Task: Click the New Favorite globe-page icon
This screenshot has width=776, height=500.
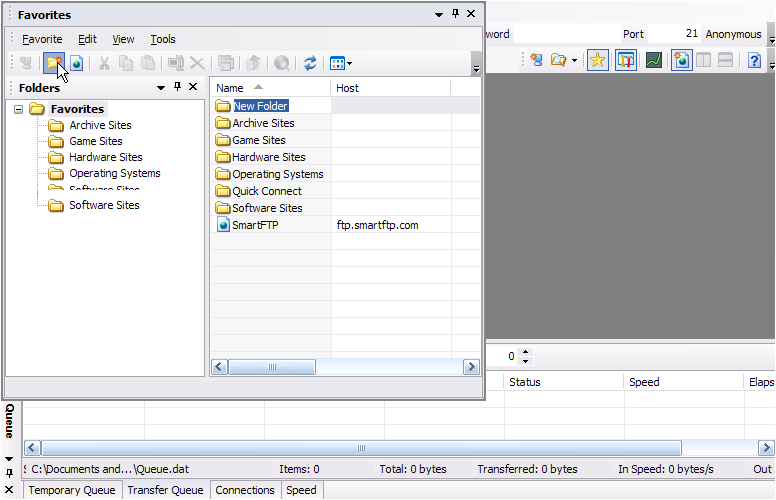Action: [76, 63]
